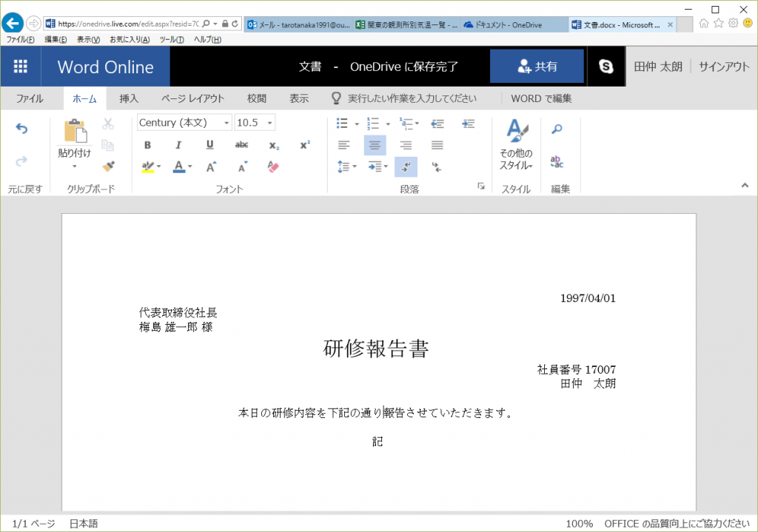Open the Skype icon in the header

click(606, 67)
